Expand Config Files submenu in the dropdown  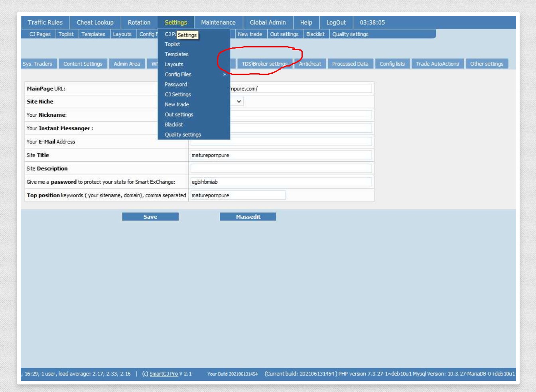click(194, 74)
